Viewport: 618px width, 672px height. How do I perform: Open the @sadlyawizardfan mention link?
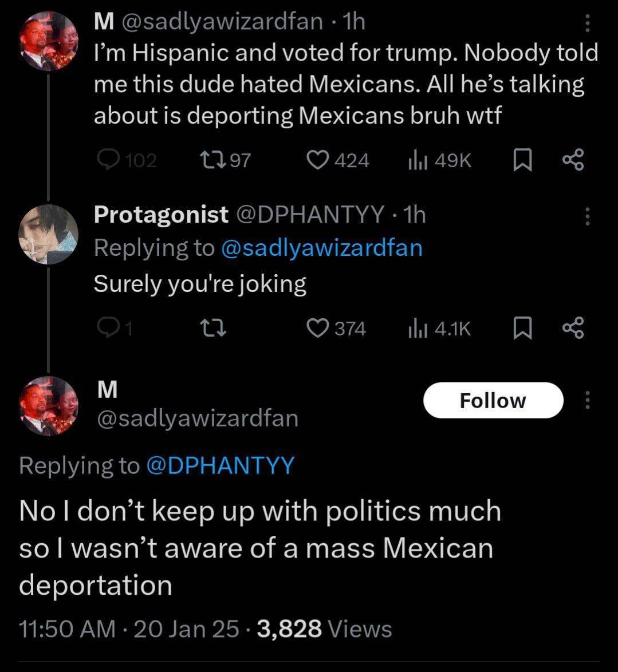[321, 248]
